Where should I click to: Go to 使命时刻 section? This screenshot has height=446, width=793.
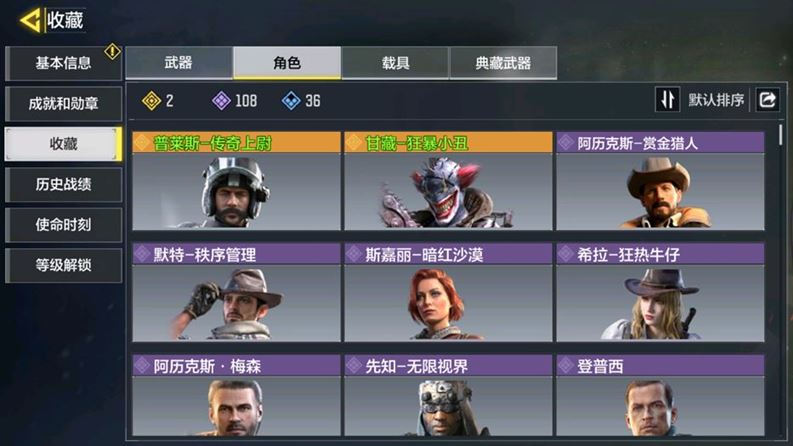tap(63, 225)
